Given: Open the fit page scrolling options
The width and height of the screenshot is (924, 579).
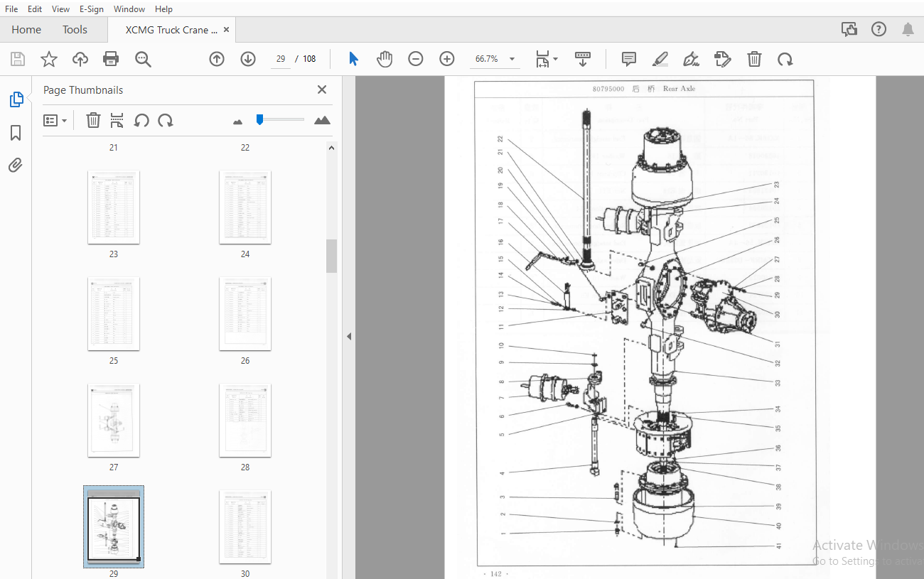Looking at the screenshot, I should click(546, 59).
